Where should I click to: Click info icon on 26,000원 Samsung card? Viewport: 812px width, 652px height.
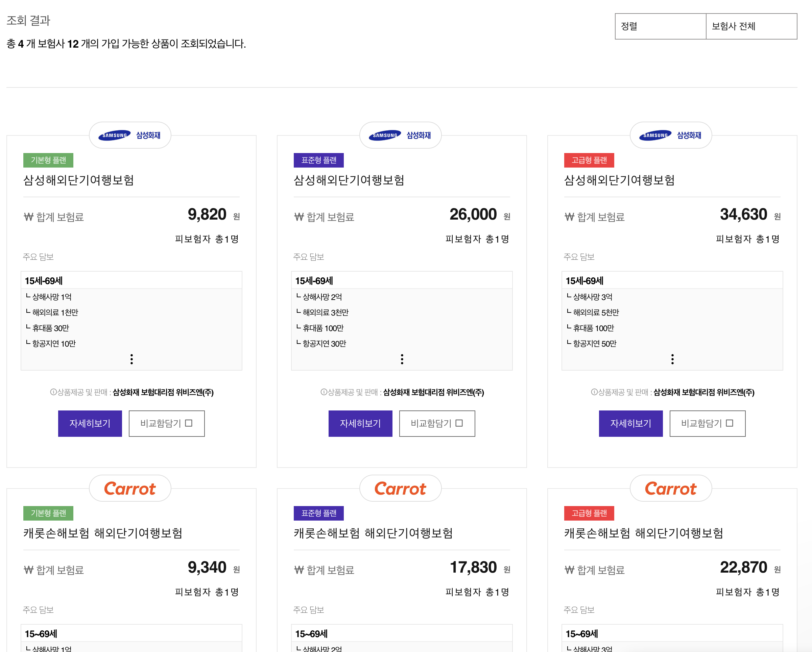click(x=324, y=392)
